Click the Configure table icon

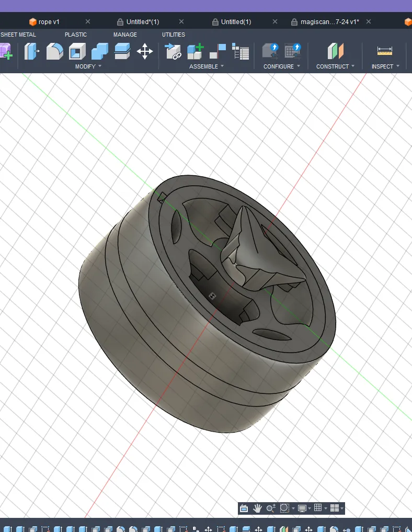pyautogui.click(x=293, y=51)
